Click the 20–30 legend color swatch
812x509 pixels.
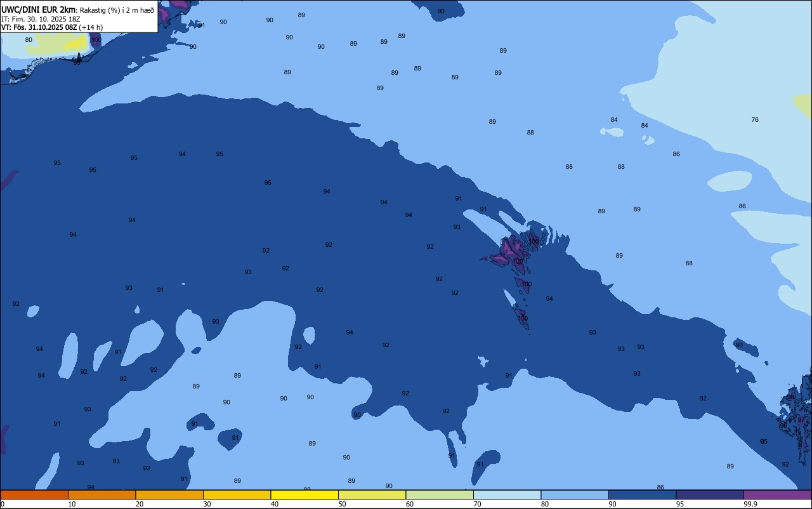[169, 494]
